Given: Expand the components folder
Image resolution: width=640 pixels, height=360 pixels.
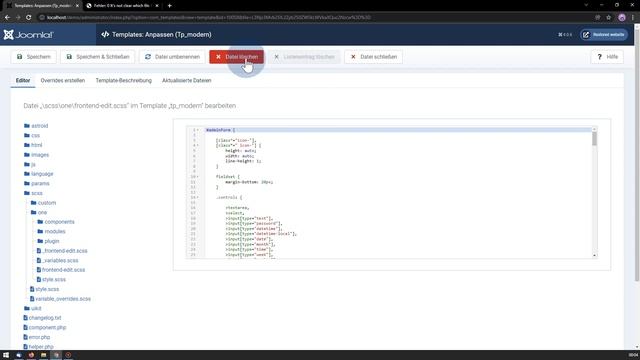Looking at the screenshot, I should (x=56, y=222).
